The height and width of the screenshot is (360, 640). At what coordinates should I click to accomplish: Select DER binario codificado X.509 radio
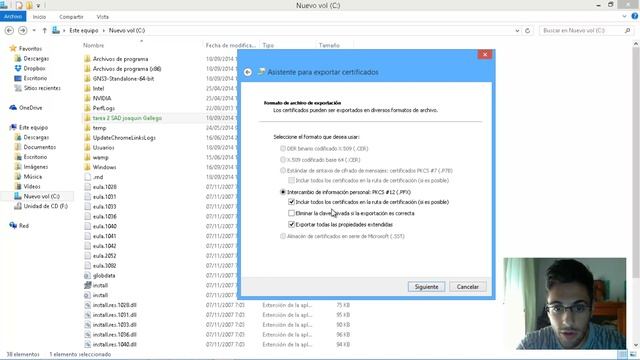[x=283, y=149]
